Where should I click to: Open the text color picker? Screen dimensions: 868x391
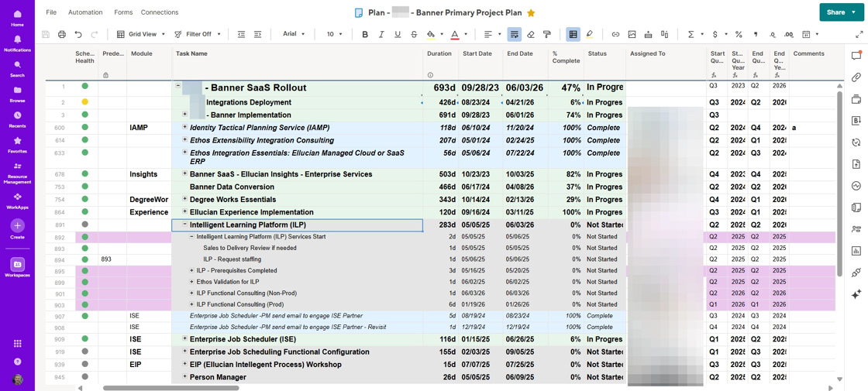[x=457, y=34]
